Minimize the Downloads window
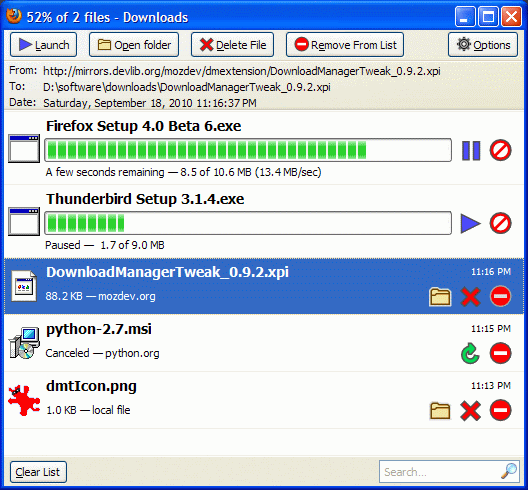Screen dimensions: 528x490 pos(465,16)
